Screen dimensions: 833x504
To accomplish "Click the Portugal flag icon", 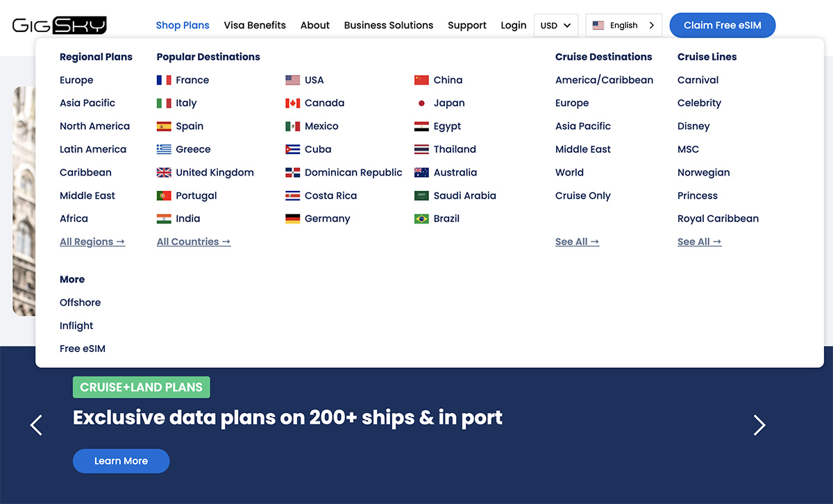I will click(164, 196).
